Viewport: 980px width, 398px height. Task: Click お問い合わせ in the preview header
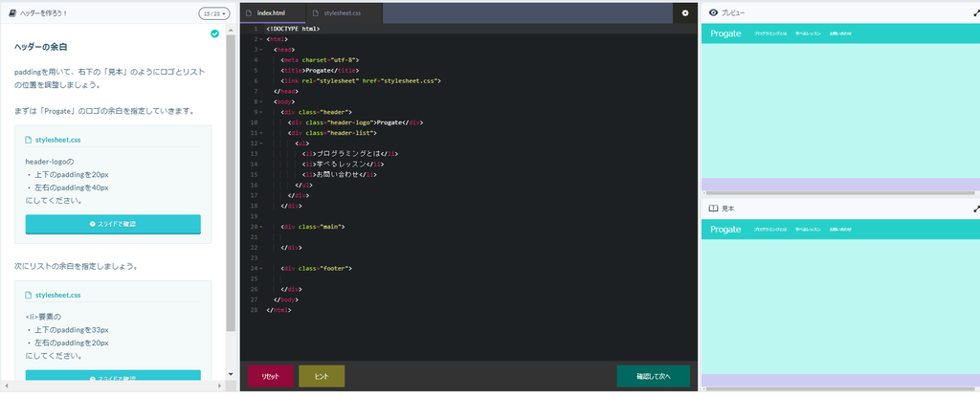tap(840, 33)
